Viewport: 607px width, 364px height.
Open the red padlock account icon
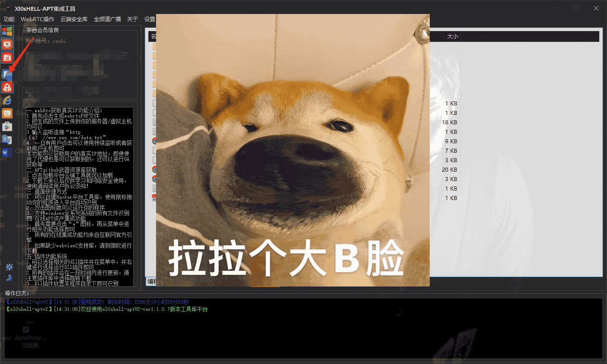(x=7, y=87)
